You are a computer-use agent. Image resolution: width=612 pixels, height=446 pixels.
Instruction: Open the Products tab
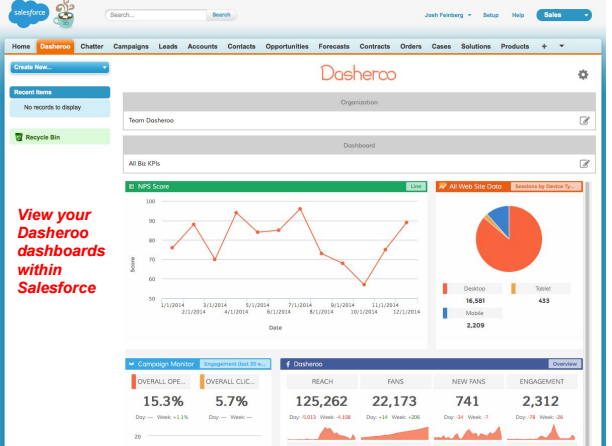515,46
